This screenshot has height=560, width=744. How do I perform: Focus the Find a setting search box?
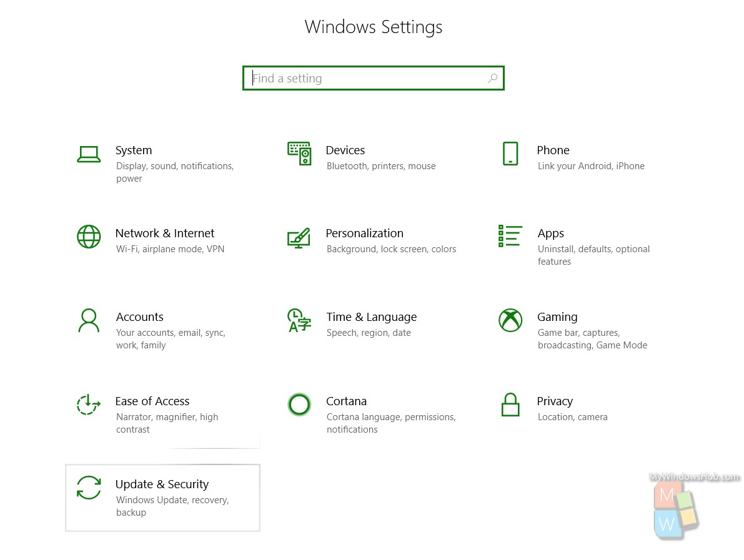pos(374,78)
